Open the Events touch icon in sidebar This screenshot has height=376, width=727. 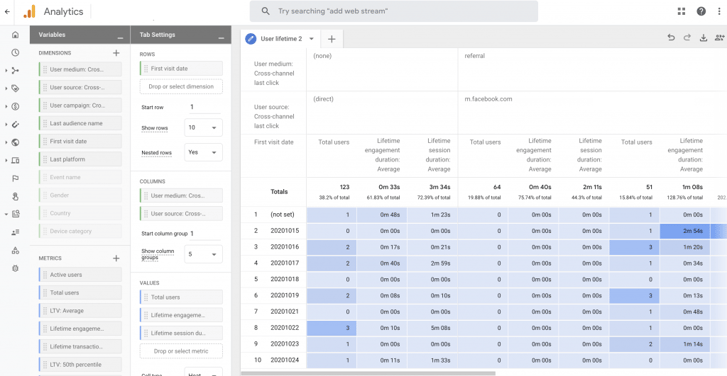15,197
